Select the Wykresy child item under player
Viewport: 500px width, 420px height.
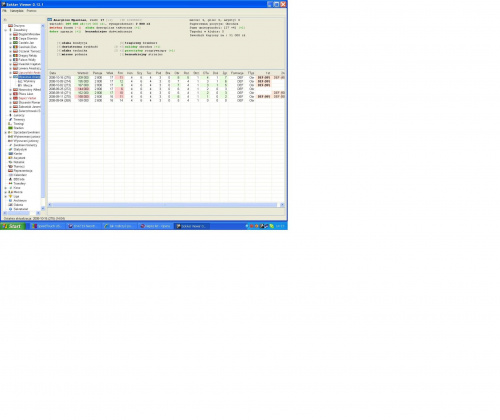(x=26, y=81)
